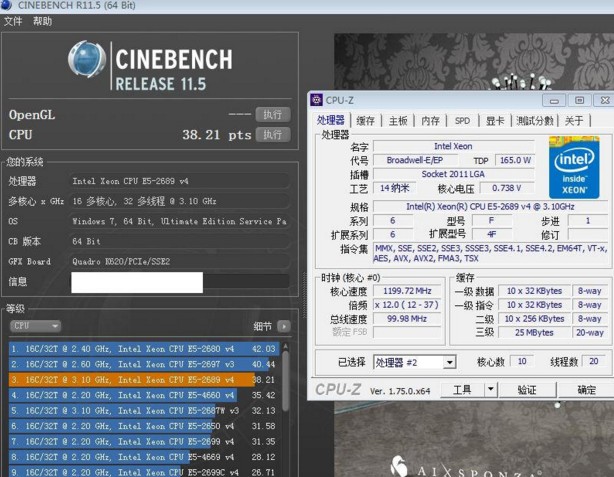This screenshot has width=614, height=477.
Task: Select ranking row 8 E5-4669 v4
Action: tap(143, 457)
